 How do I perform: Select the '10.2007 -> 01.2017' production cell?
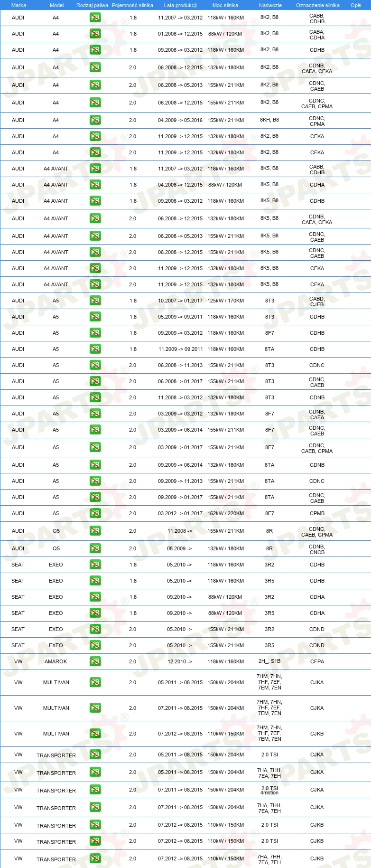(x=180, y=301)
